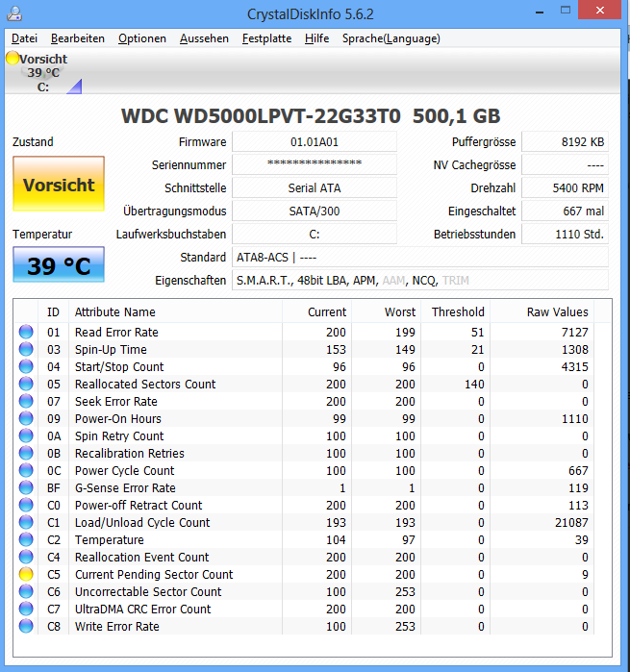Click the Übertragungsmodus field SATA/300
Image resolution: width=630 pixels, height=672 pixels.
point(315,211)
